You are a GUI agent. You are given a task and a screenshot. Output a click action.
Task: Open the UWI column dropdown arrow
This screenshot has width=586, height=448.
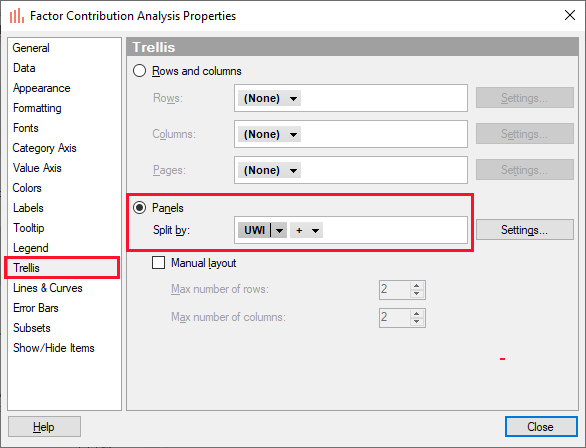pos(279,230)
